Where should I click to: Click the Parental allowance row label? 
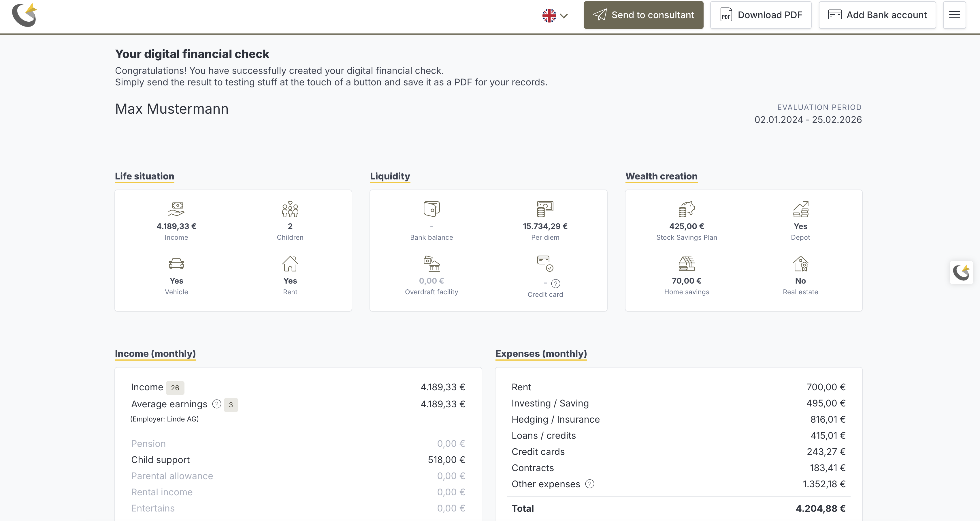171,476
